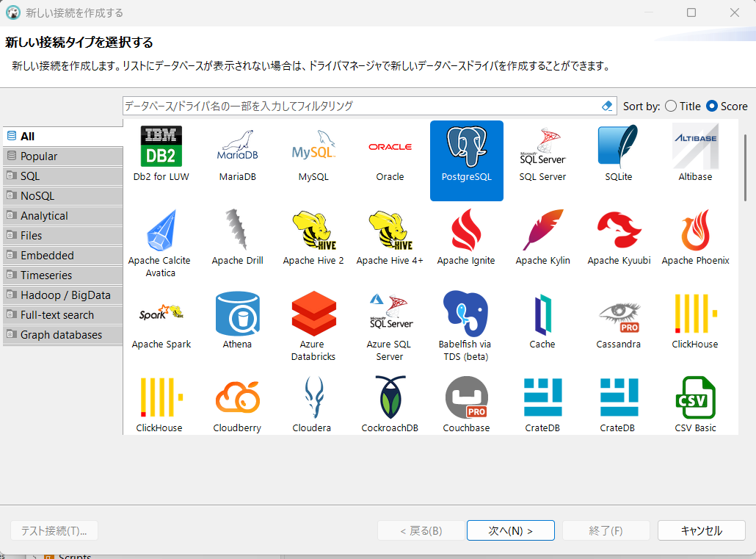Click the 次へ(N) next button
Image resolution: width=756 pixels, height=559 pixels.
click(510, 530)
